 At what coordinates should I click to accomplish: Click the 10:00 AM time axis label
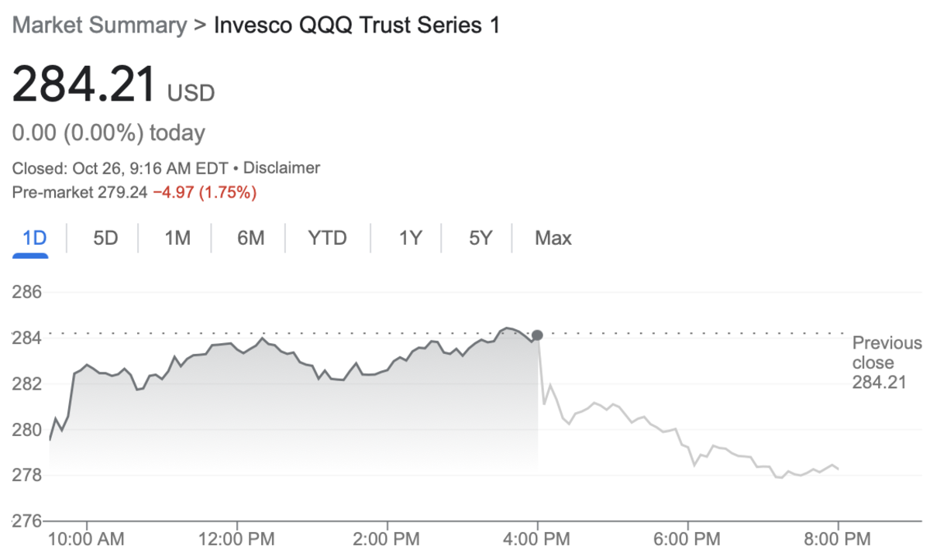(x=85, y=538)
